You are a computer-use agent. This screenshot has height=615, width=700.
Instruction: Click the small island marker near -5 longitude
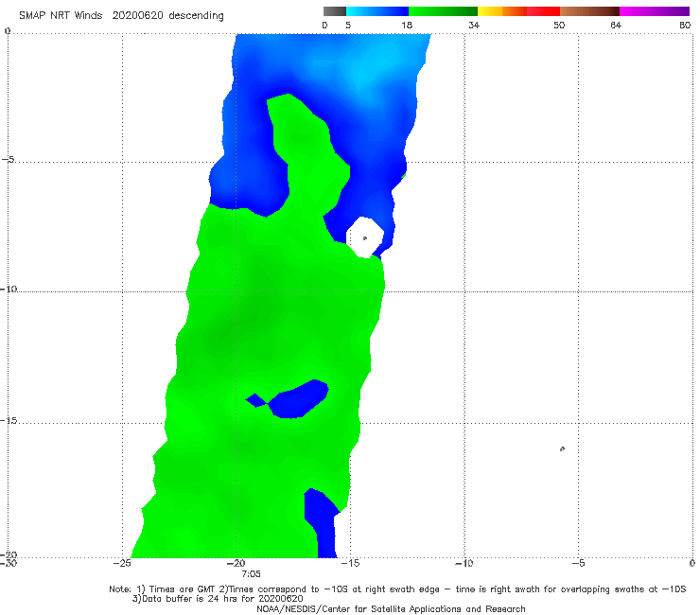coord(562,448)
